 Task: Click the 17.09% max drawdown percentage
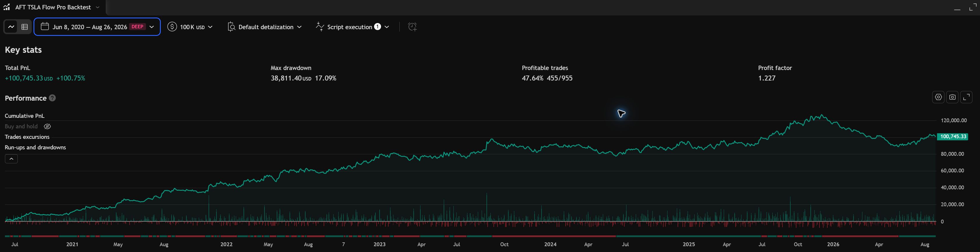coord(325,78)
